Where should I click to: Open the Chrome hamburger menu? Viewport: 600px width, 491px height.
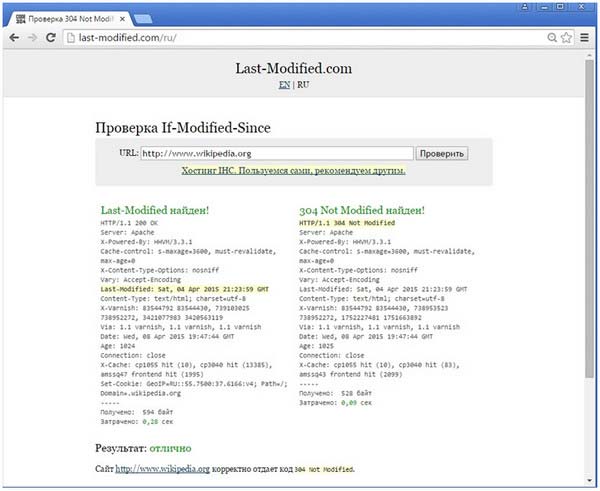[x=585, y=37]
